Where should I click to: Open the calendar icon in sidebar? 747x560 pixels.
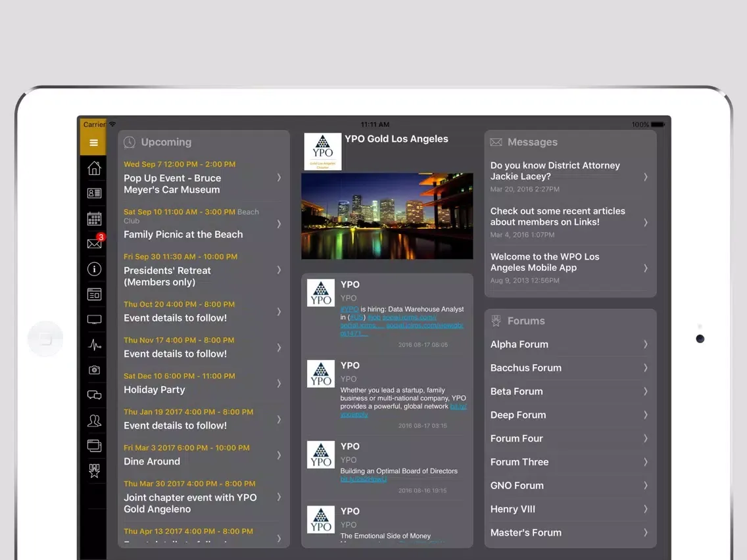tap(94, 219)
